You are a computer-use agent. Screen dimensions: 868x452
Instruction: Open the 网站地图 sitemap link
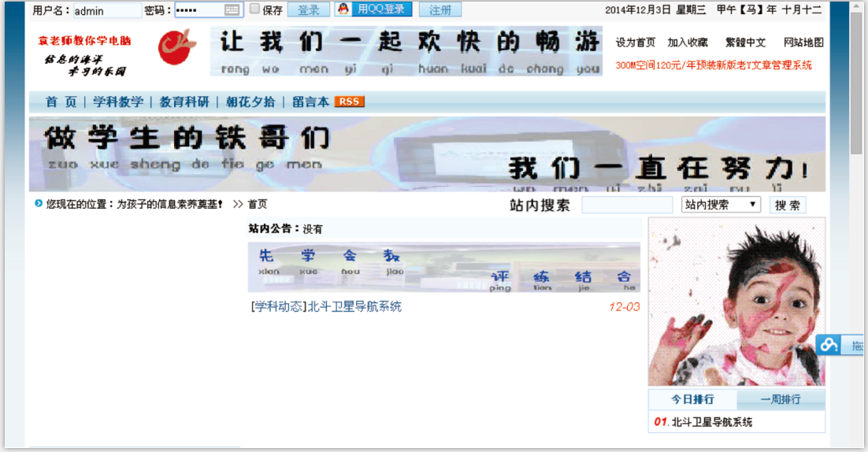pos(803,43)
